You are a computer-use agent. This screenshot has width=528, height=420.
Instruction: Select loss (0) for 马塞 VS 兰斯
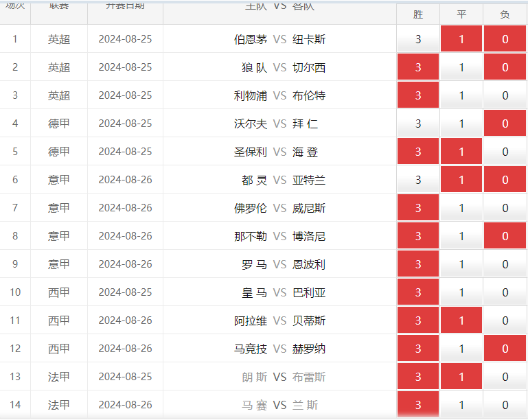pos(505,404)
